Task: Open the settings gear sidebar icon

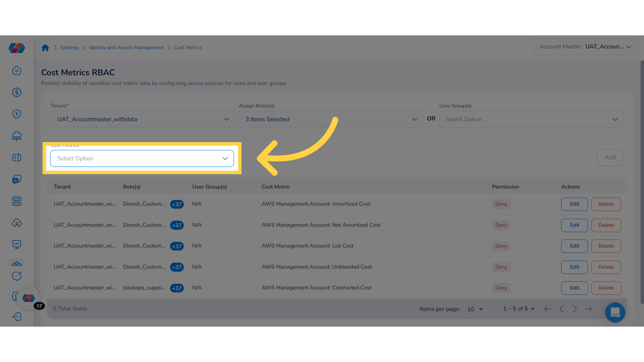Action: 17,264
